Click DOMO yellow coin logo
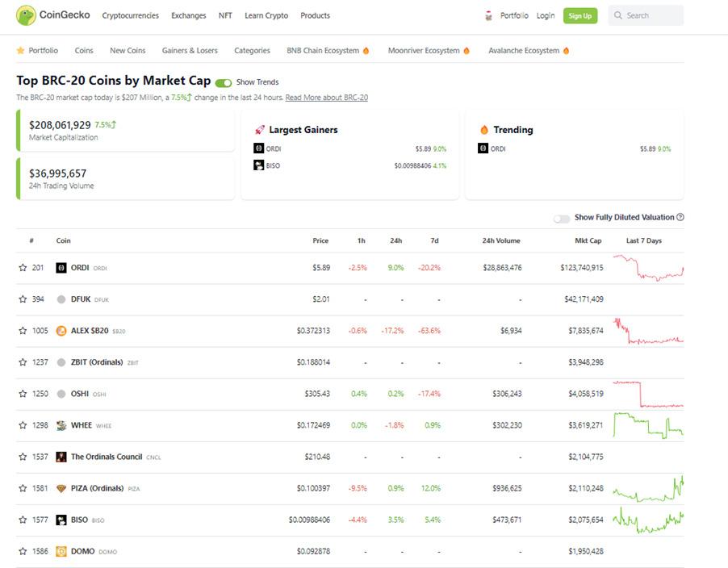Viewport: 728px width, 568px height. tap(61, 551)
